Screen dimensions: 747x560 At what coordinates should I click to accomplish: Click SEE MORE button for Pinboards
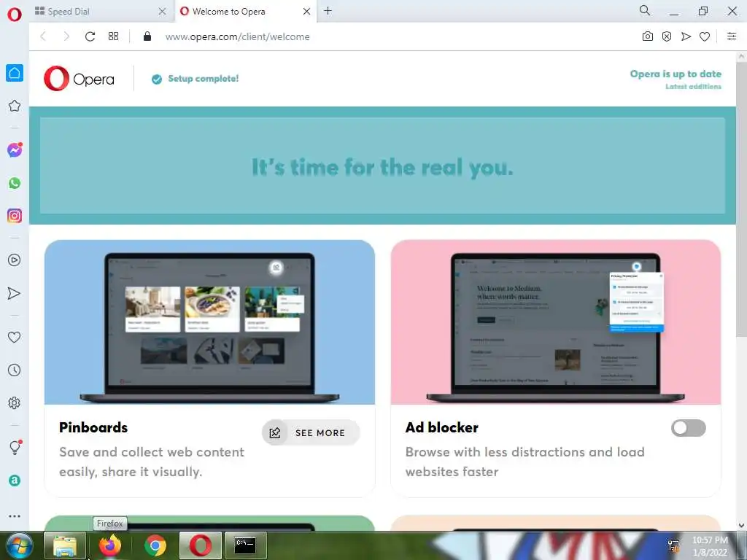click(x=311, y=432)
